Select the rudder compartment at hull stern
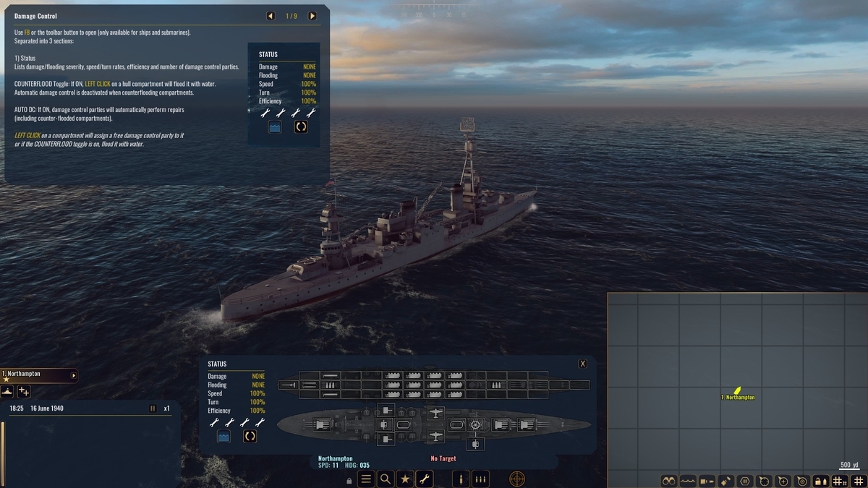 289,385
